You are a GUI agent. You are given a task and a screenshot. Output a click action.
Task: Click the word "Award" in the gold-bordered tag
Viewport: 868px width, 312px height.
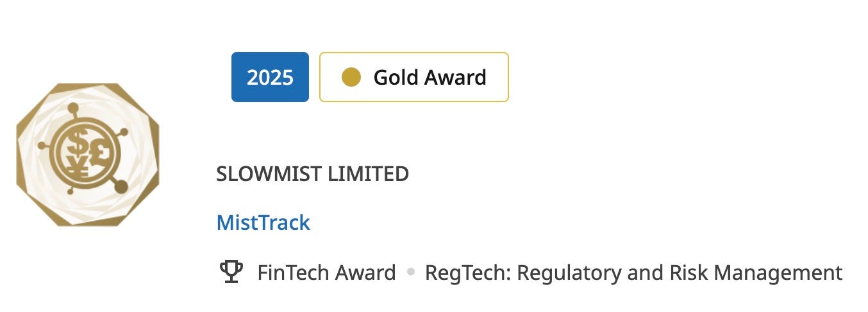[x=457, y=78]
